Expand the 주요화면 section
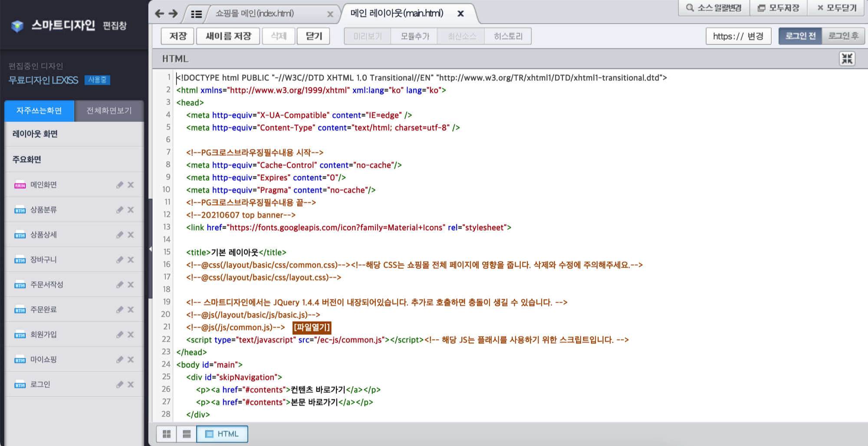The image size is (868, 446). tap(74, 159)
